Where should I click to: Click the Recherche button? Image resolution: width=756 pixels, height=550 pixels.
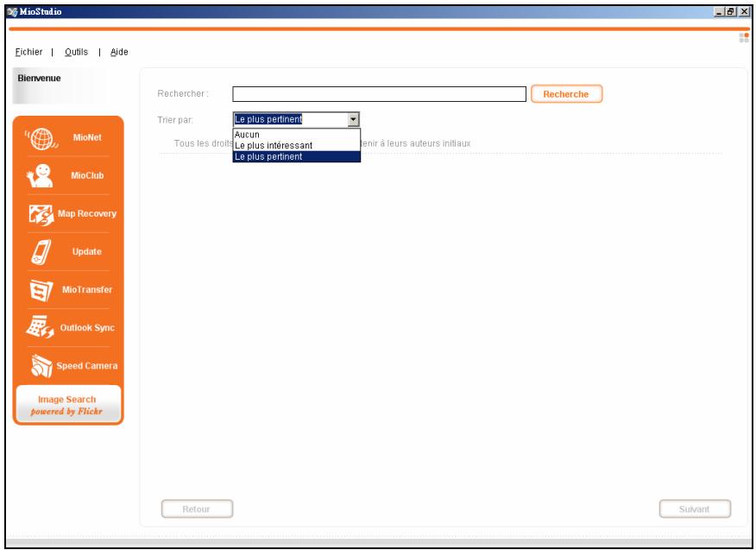pos(566,94)
